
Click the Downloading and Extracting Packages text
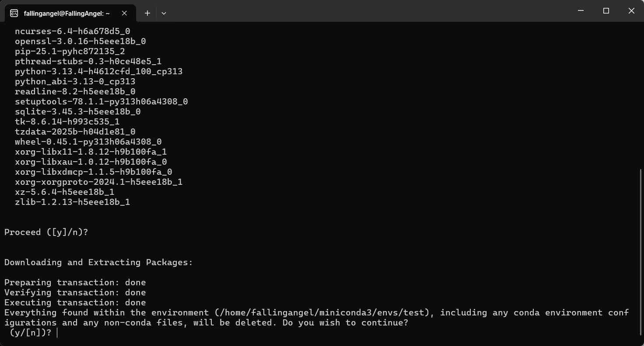click(x=98, y=263)
